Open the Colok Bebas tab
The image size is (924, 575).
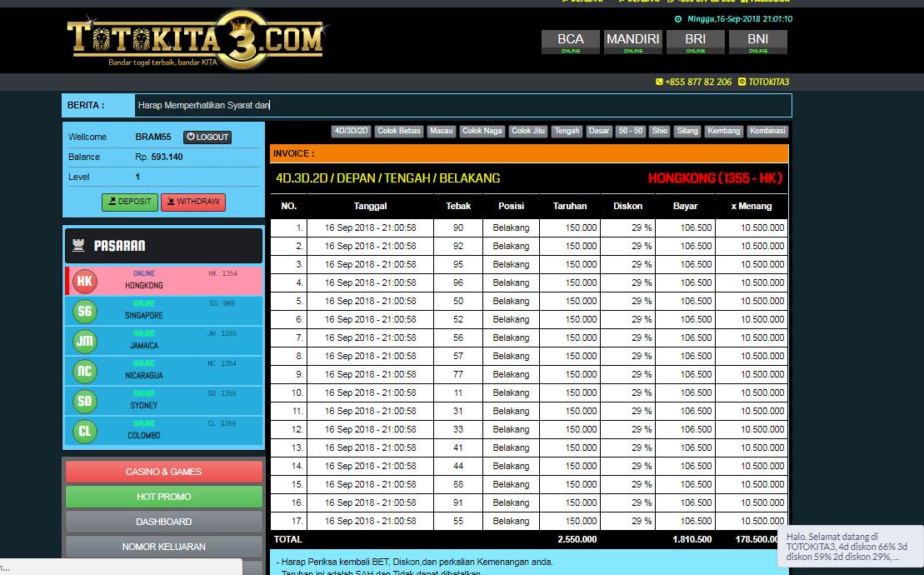pyautogui.click(x=398, y=131)
